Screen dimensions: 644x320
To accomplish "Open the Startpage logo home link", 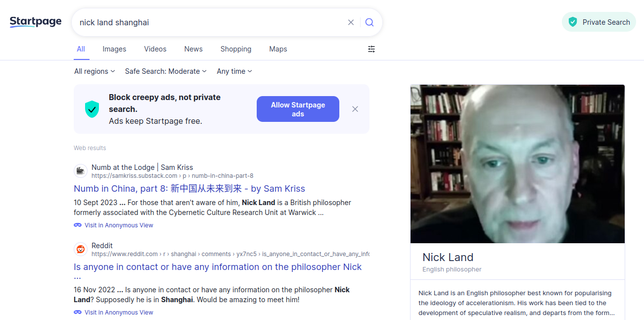I will click(36, 22).
